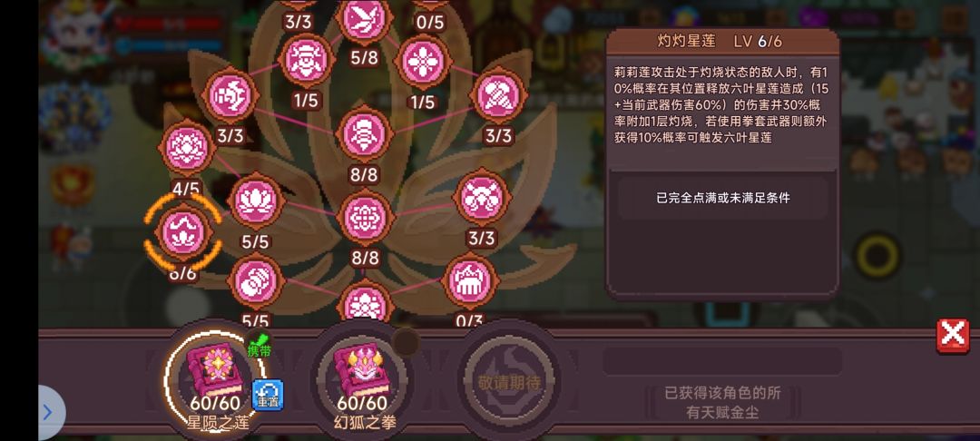Select the lotus node showing 5/5
The width and height of the screenshot is (980, 441).
click(256, 201)
